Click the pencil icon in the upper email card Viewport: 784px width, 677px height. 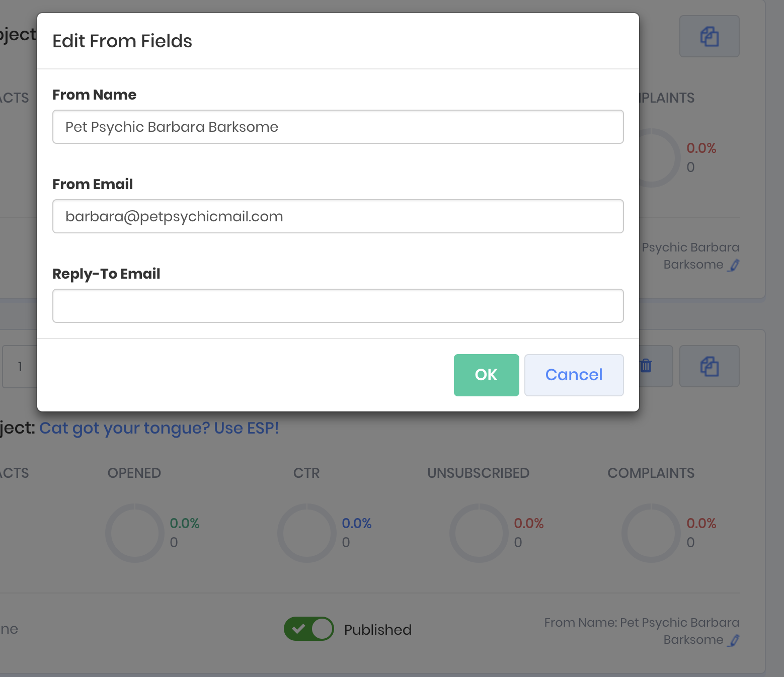coord(735,265)
